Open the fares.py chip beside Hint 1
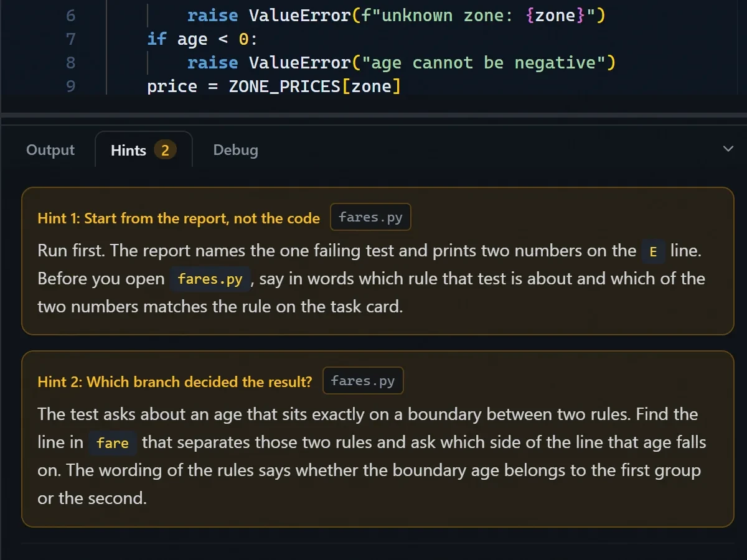The height and width of the screenshot is (560, 747). (370, 218)
